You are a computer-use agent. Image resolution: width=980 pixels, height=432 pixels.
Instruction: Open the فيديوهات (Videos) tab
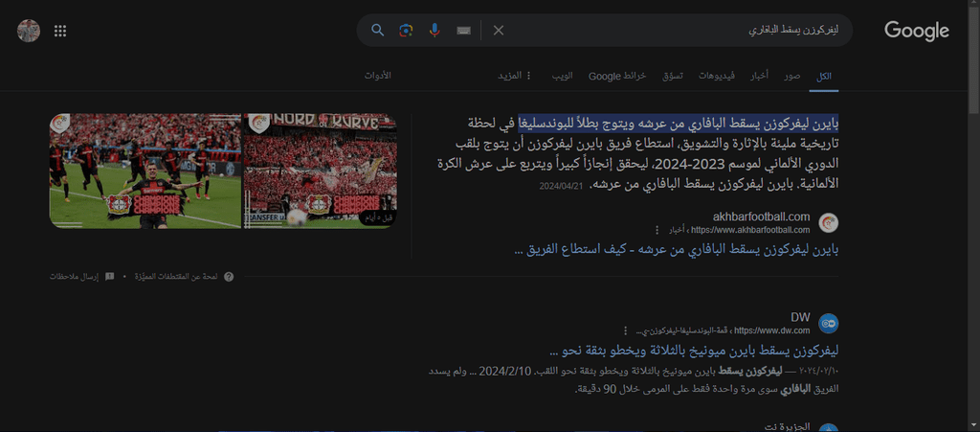click(x=716, y=76)
